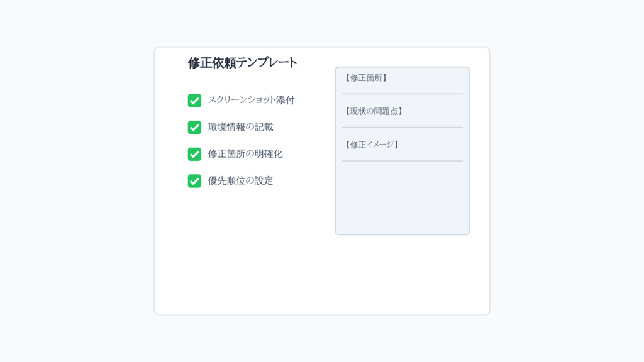Click the divider line under 【現状の問題点】
644x362 pixels.
(x=402, y=127)
